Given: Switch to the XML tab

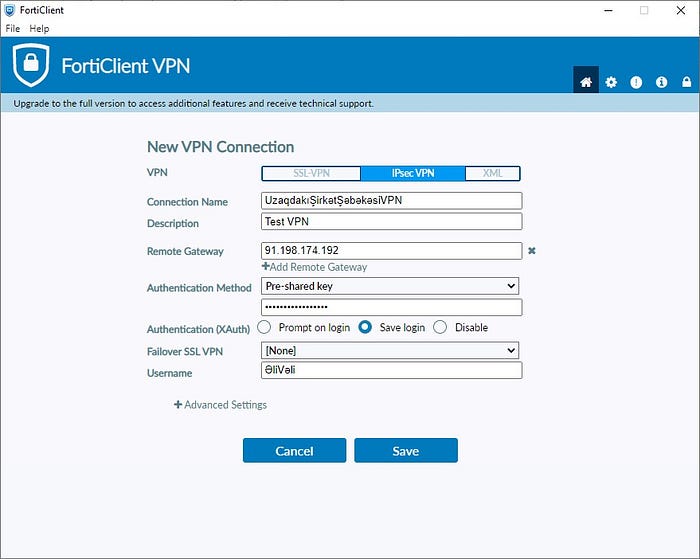Looking at the screenshot, I should (x=492, y=173).
